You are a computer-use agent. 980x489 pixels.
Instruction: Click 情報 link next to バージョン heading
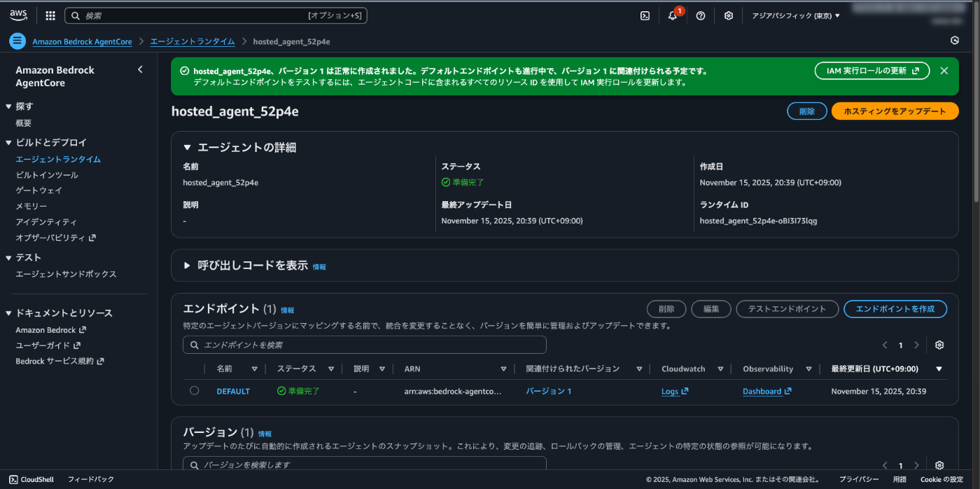265,434
